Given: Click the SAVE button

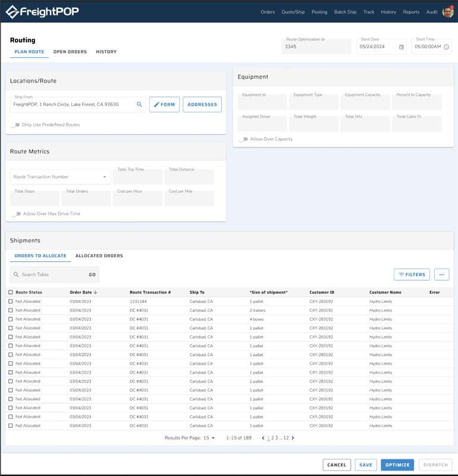Looking at the screenshot, I should [x=366, y=465].
